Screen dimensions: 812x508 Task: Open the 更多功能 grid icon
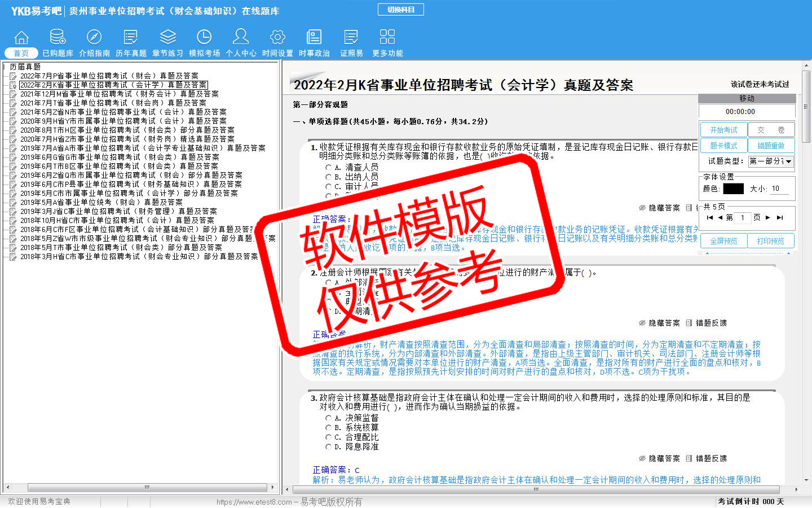point(387,38)
